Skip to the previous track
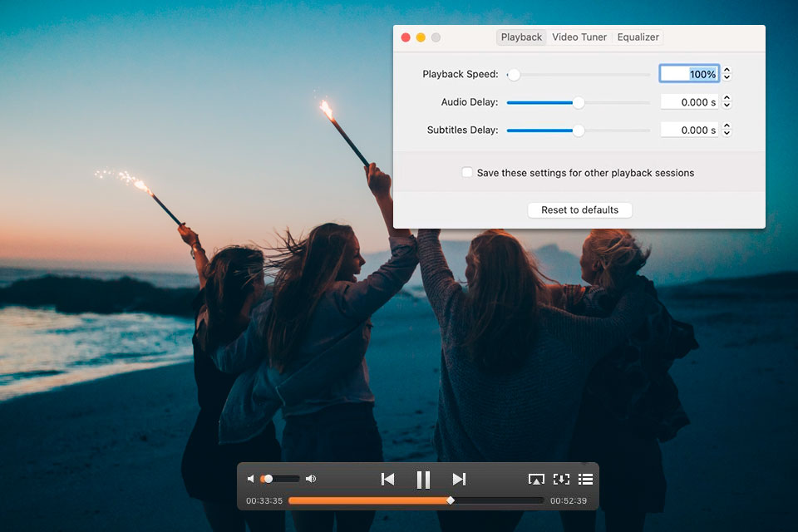Viewport: 798px width, 532px height. point(387,479)
